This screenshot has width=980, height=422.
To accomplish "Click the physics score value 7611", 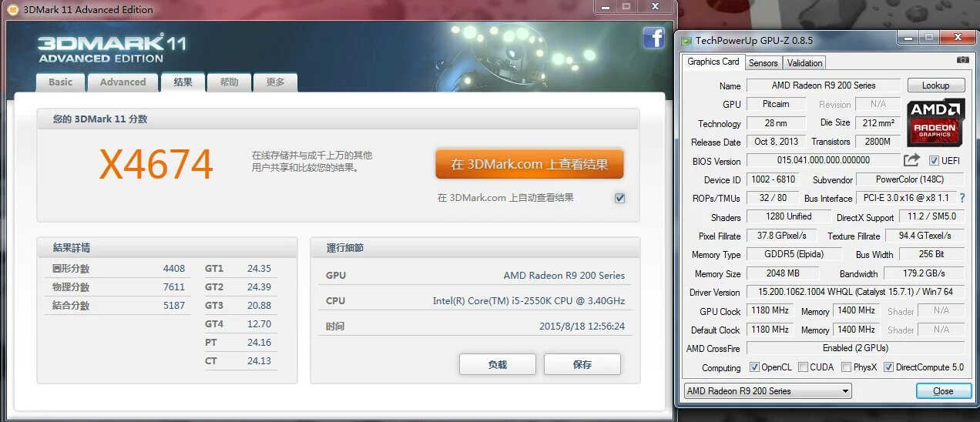I will click(x=174, y=287).
